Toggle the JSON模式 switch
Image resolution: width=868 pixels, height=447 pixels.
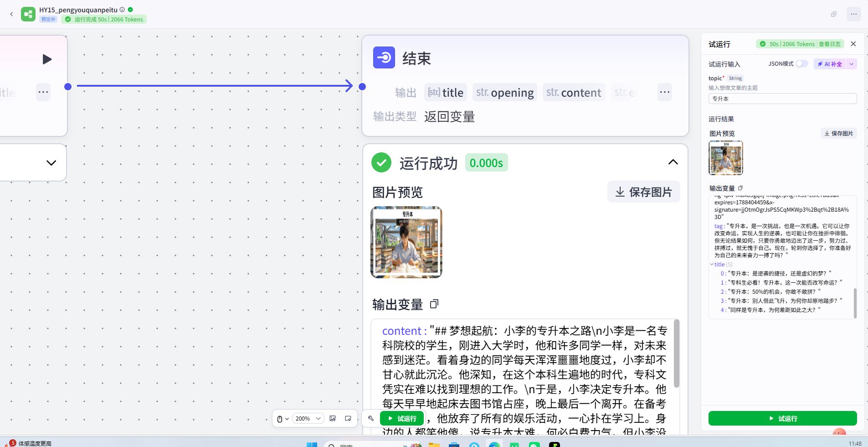pyautogui.click(x=802, y=64)
